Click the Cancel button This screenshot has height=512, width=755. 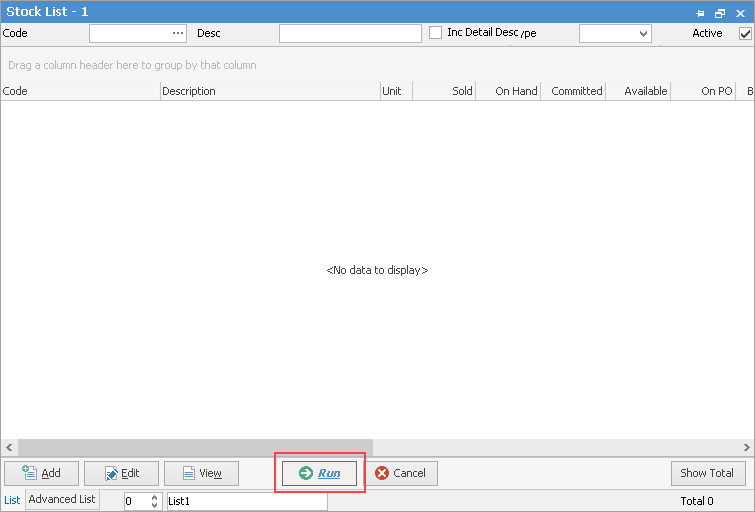point(400,473)
